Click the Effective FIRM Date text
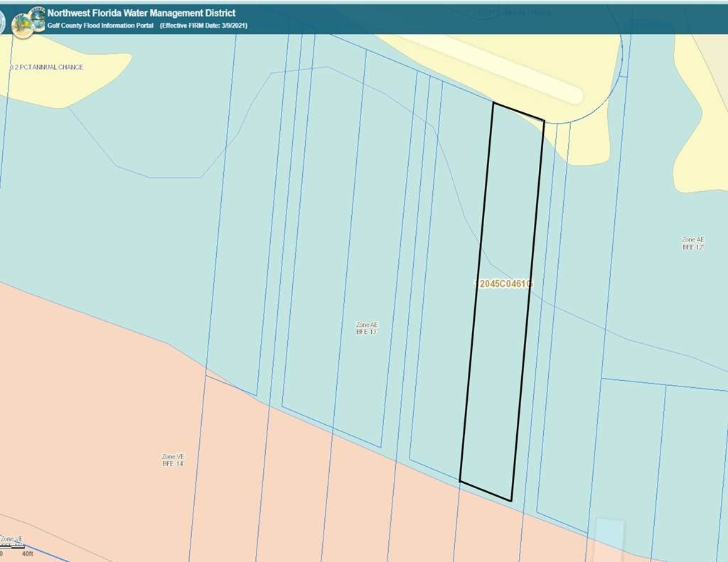The width and height of the screenshot is (728, 562). 203,26
